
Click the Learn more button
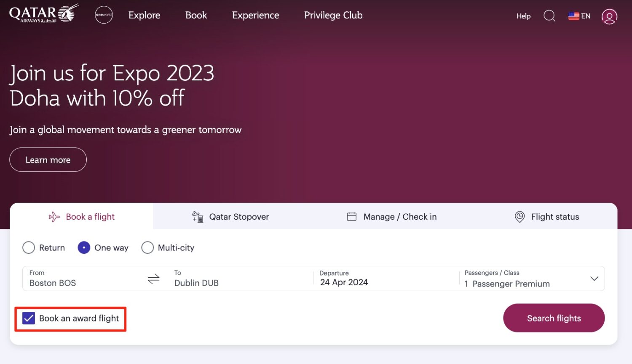48,159
